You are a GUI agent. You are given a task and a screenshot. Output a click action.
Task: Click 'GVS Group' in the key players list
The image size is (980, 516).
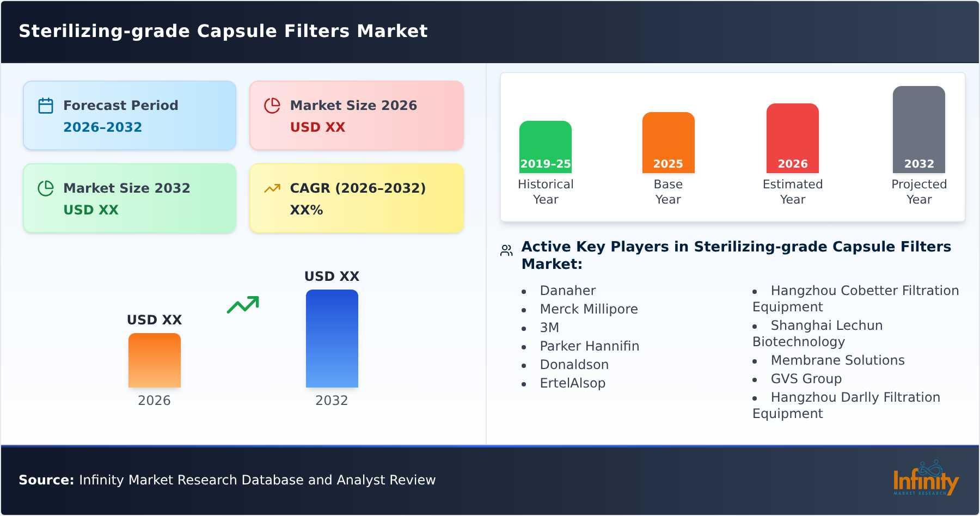pyautogui.click(x=806, y=379)
